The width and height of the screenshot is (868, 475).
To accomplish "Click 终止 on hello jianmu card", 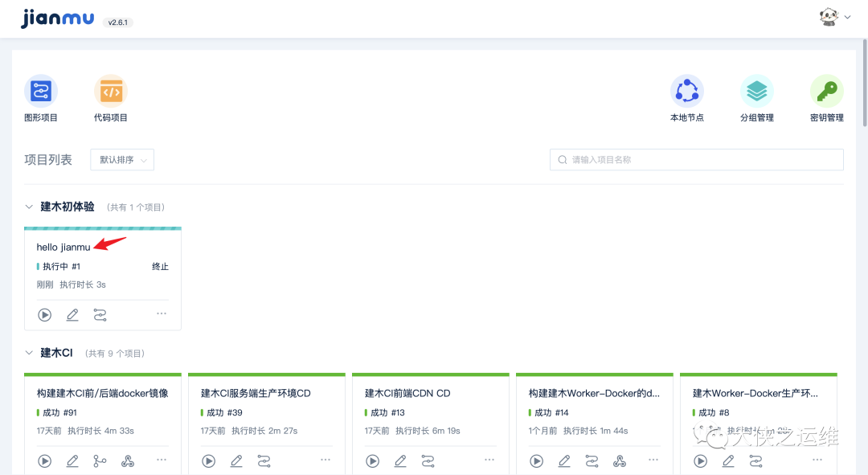I will point(160,266).
